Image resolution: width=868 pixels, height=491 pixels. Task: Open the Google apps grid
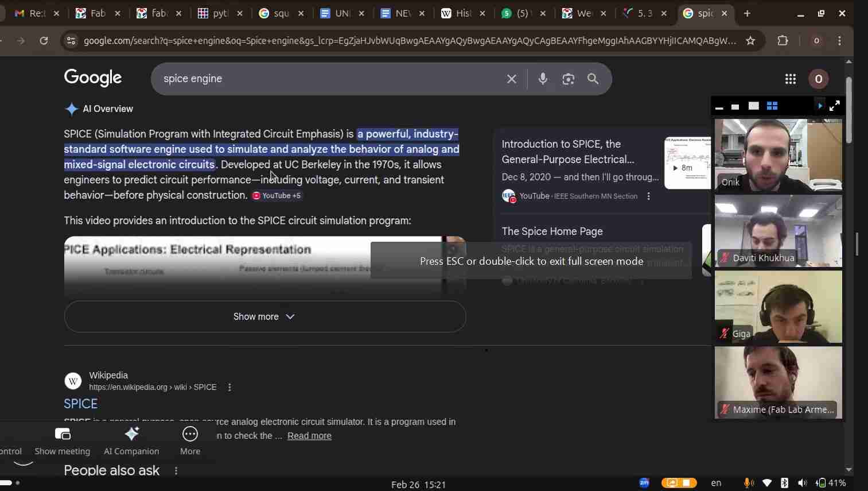click(x=791, y=79)
